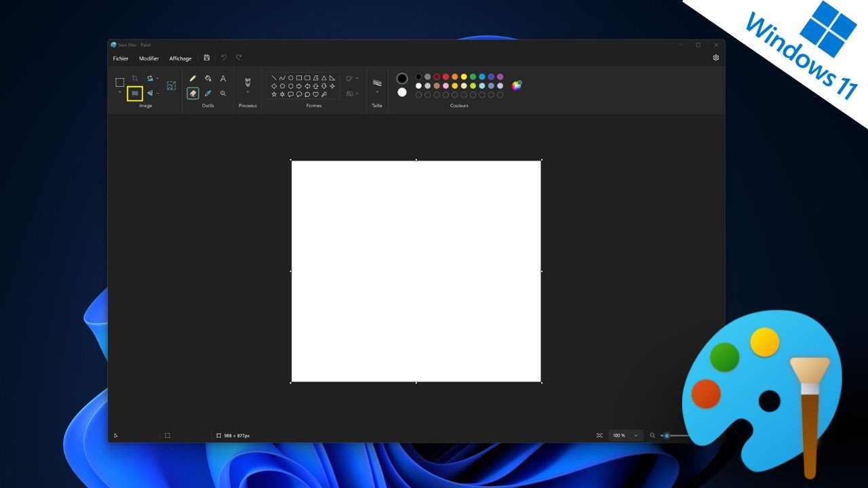Select the Pencil tool
Screen dimensions: 868x488
[x=193, y=79]
